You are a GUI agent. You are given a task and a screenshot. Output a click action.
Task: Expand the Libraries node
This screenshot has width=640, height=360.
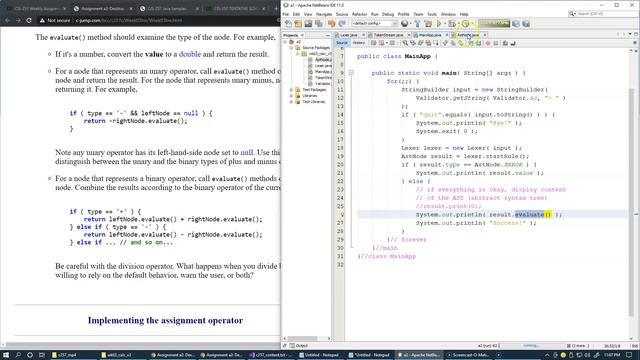(x=291, y=96)
